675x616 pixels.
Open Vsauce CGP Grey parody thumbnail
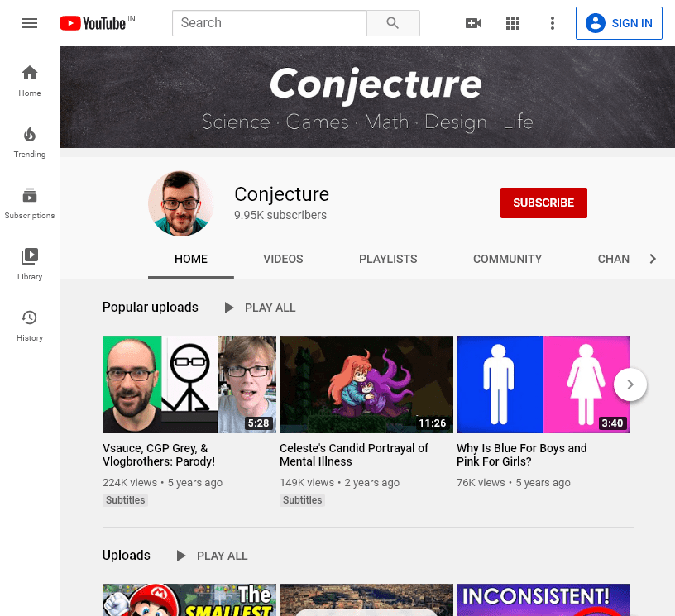[x=189, y=384]
